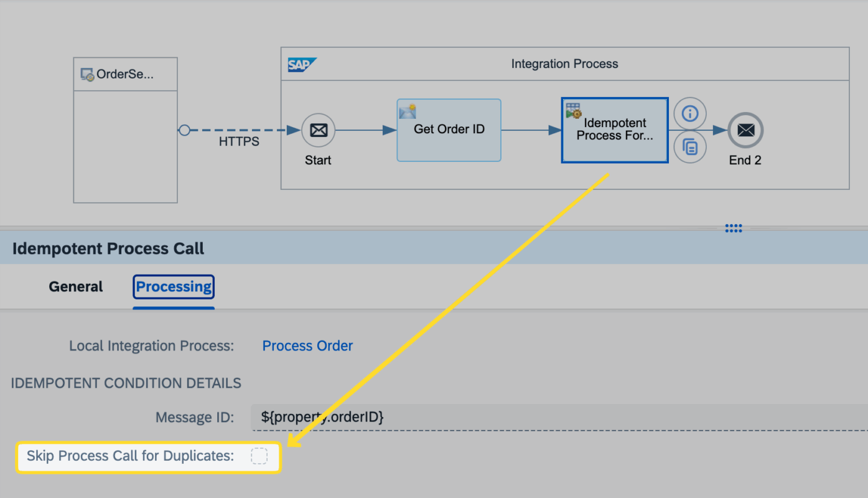
Task: Click the circle at HTTPS connection start
Action: [x=184, y=130]
